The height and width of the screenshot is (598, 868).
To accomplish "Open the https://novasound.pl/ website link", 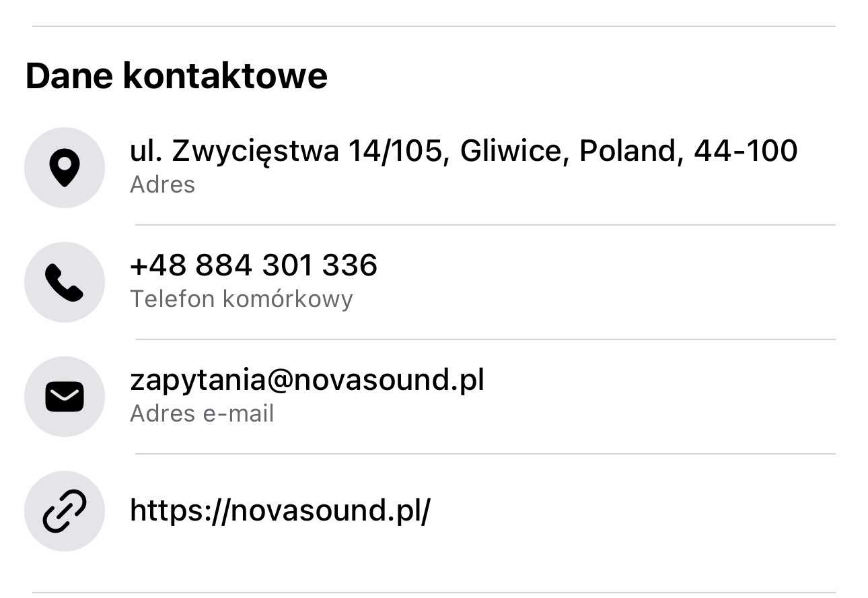I will click(x=280, y=510).
